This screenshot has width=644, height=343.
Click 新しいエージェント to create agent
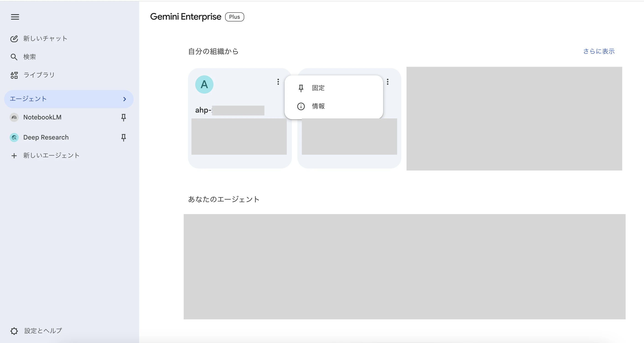(x=51, y=156)
